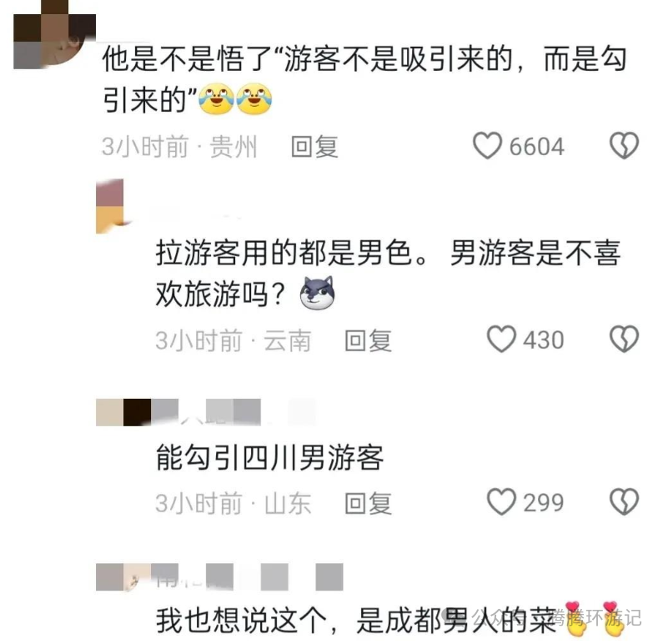Reply to the Guizhou comment via 回复
This screenshot has width=663, height=644.
314,147
